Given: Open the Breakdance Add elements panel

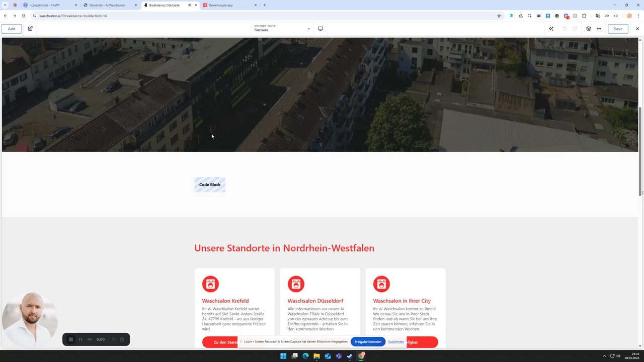Looking at the screenshot, I should point(11,29).
